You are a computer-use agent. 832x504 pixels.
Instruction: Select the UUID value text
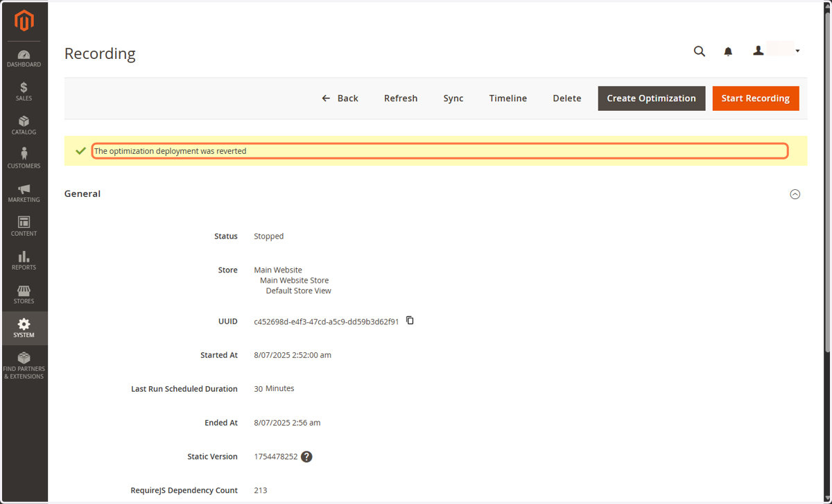tap(327, 322)
